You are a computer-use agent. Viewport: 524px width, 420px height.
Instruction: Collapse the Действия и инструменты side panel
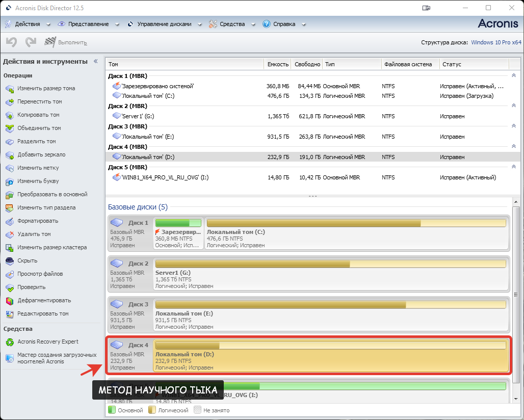tap(96, 61)
